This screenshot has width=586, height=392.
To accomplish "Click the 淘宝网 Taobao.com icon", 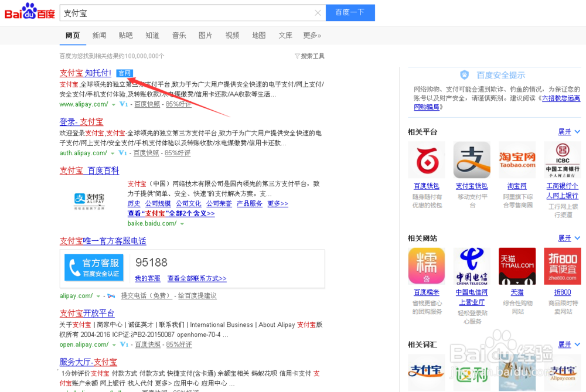I will tap(517, 160).
